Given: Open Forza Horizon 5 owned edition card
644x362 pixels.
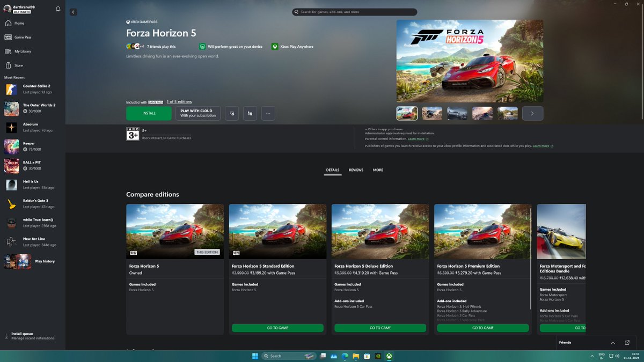Looking at the screenshot, I should [x=175, y=269].
